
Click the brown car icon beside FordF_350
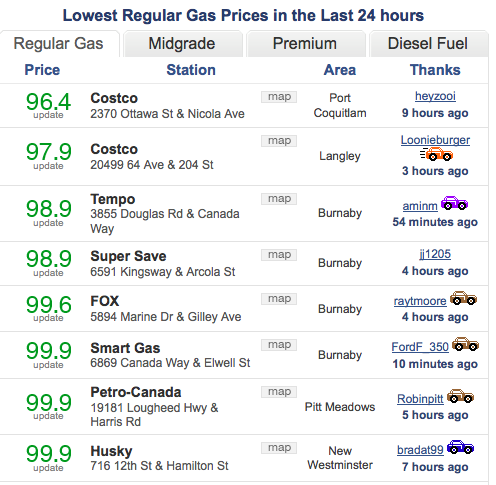465,344
